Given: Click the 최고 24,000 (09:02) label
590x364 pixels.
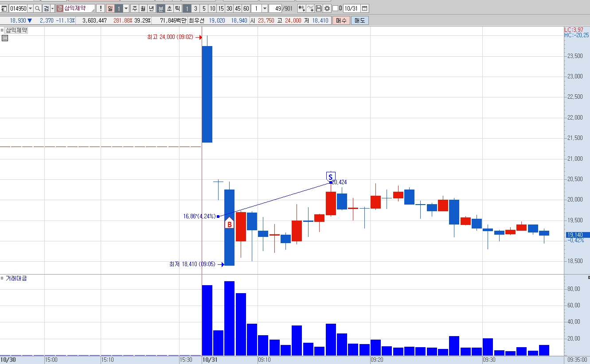Looking at the screenshot, I should coord(170,37).
